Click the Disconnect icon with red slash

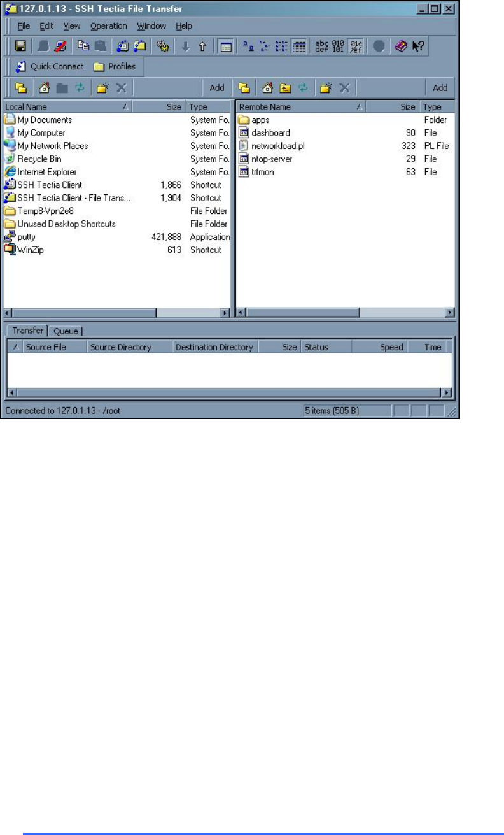(62, 46)
